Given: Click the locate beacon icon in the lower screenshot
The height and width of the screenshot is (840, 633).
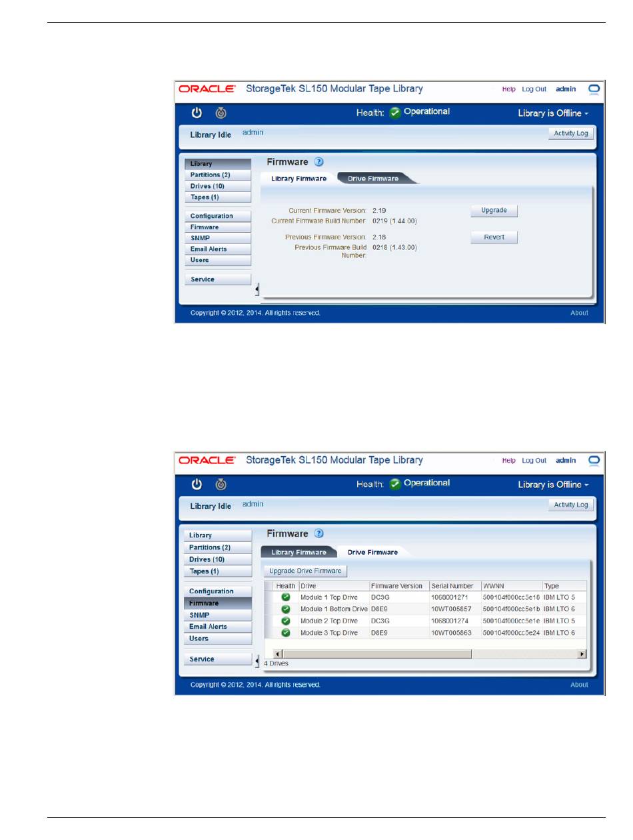Looking at the screenshot, I should (x=221, y=484).
